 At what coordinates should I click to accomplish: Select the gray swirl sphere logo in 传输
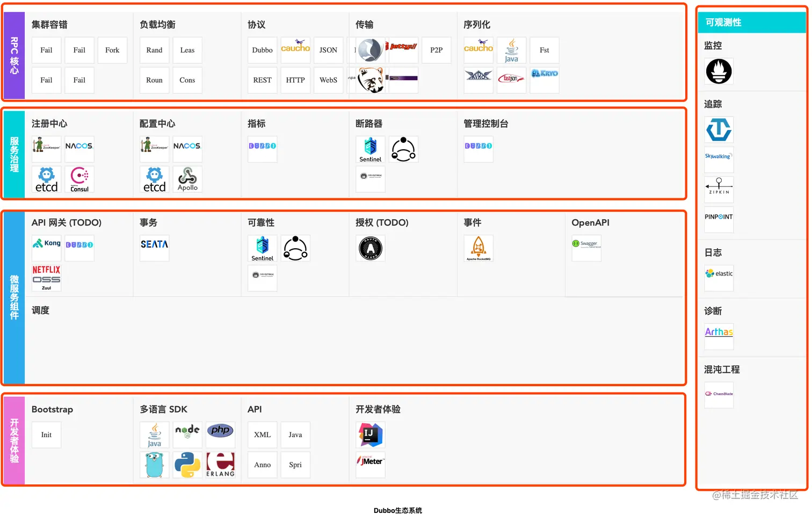371,50
